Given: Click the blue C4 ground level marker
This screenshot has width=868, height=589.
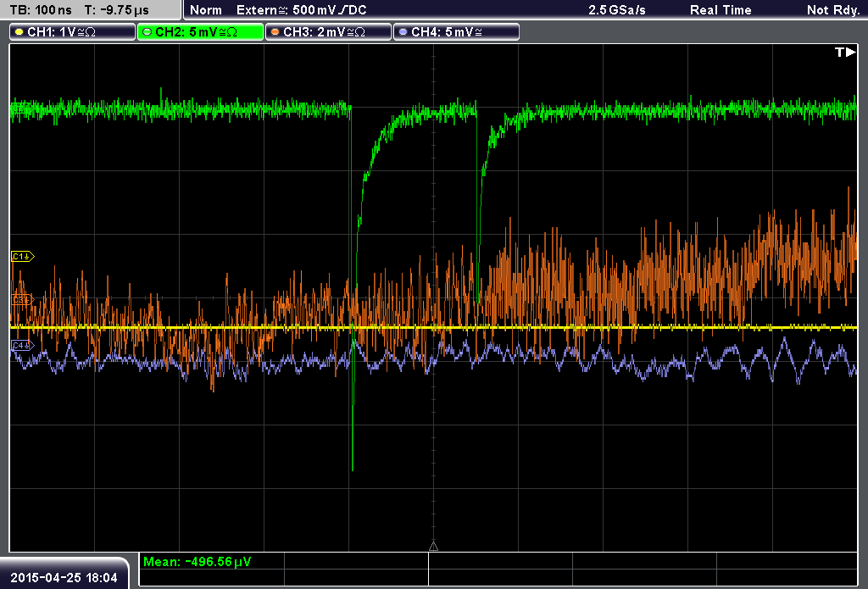Looking at the screenshot, I should [23, 346].
